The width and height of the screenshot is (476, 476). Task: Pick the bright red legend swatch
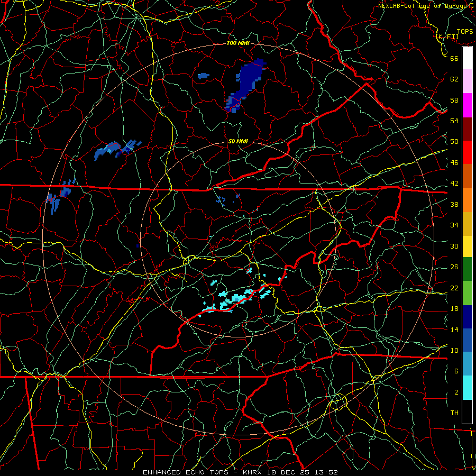click(467, 152)
